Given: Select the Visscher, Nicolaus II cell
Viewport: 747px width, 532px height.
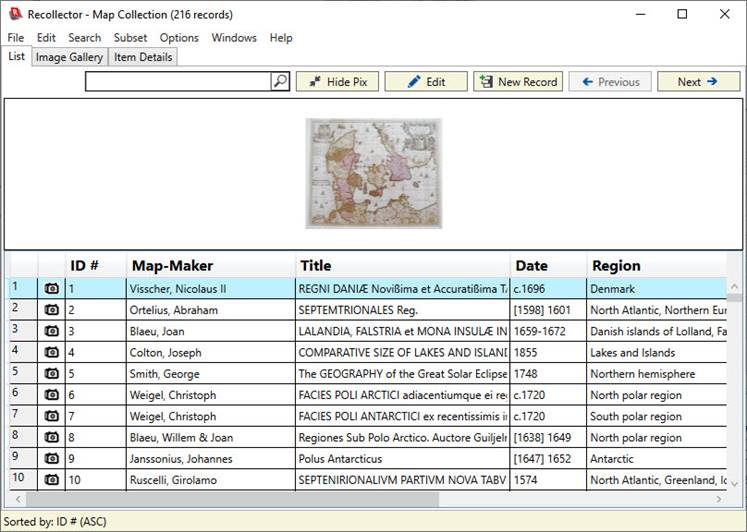Looking at the screenshot, I should click(211, 289).
